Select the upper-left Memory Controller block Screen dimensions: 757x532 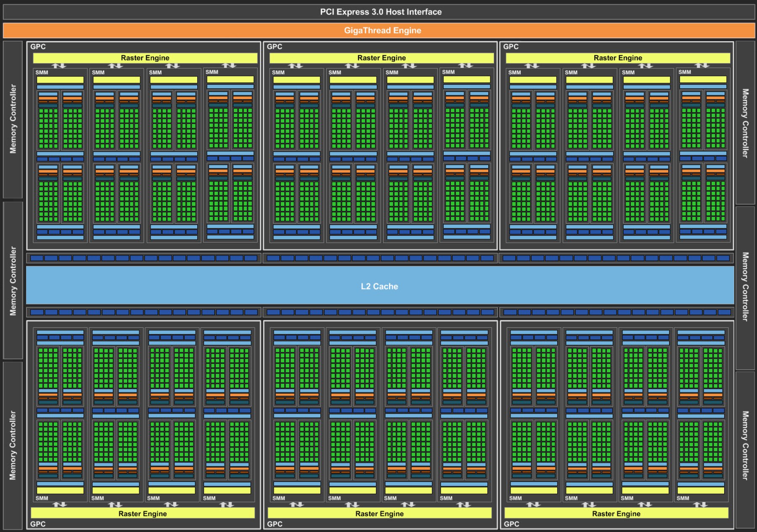click(x=13, y=119)
